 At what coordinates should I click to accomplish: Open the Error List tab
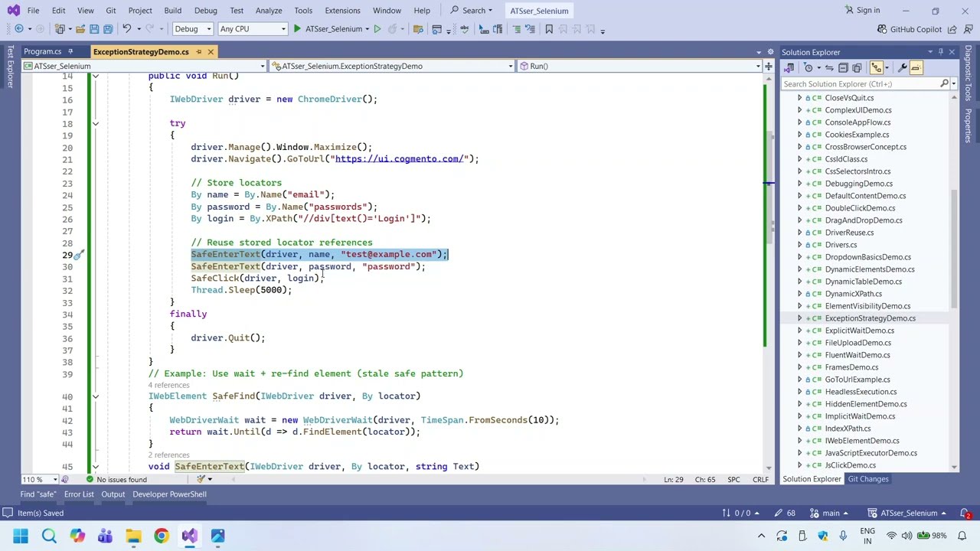click(79, 494)
